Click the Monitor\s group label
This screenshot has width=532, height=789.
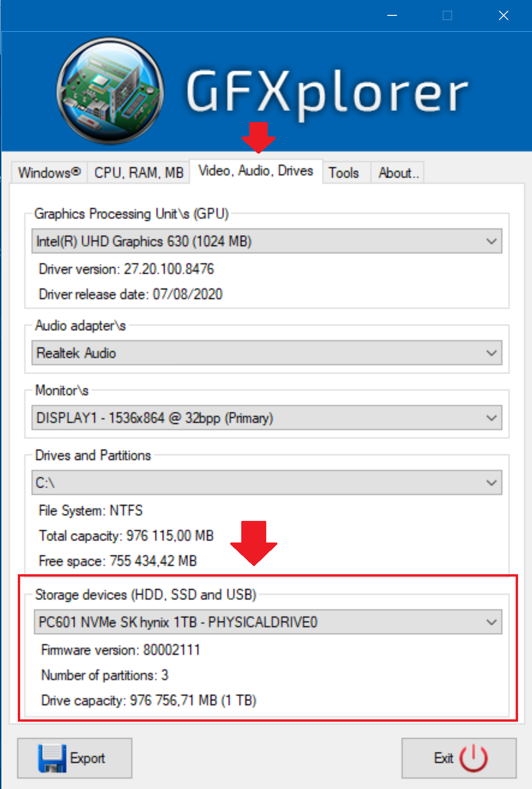pos(62,391)
